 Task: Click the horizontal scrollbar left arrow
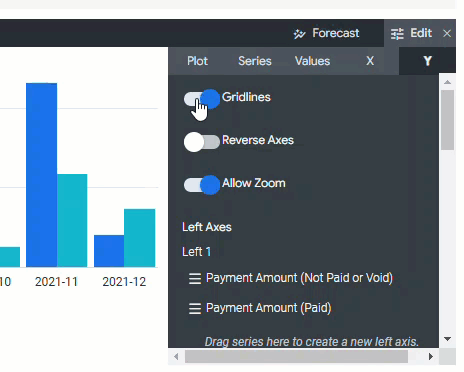(x=176, y=357)
